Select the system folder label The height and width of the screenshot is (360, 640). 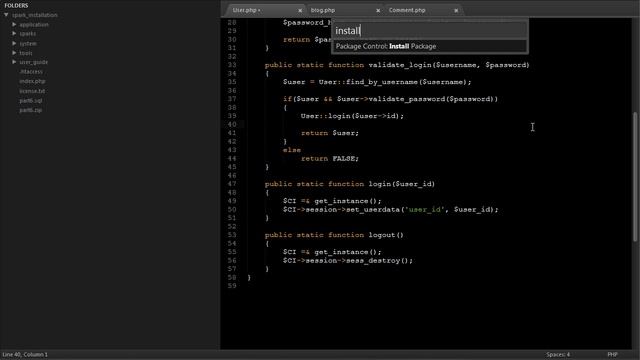point(28,43)
